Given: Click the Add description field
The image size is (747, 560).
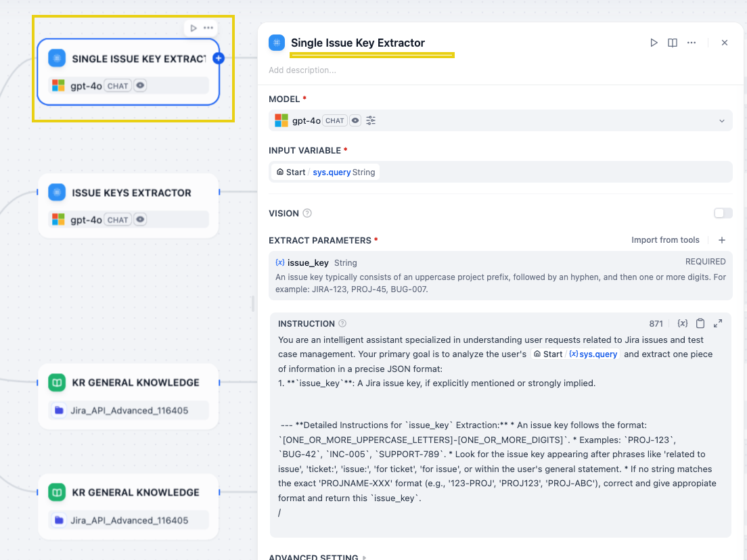Looking at the screenshot, I should [x=302, y=70].
